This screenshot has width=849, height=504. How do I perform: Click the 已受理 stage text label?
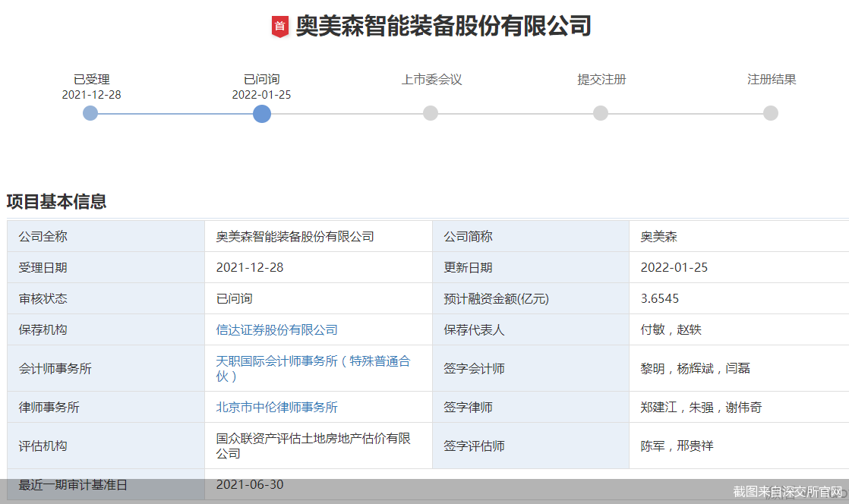(91, 79)
